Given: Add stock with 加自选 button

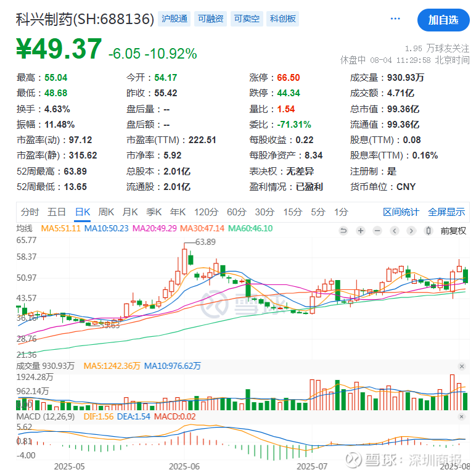Looking at the screenshot, I should [x=443, y=20].
